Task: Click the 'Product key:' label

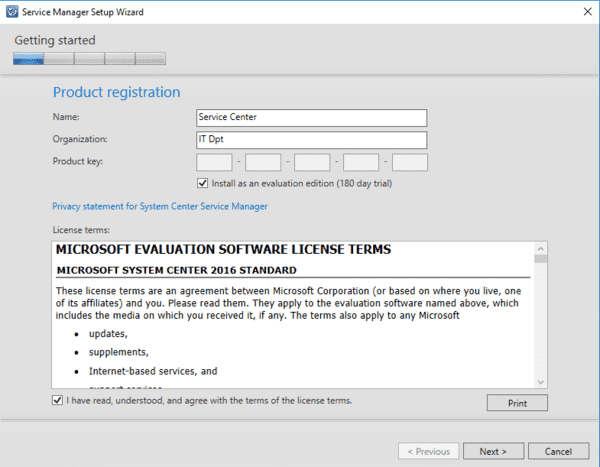Action: click(x=78, y=162)
